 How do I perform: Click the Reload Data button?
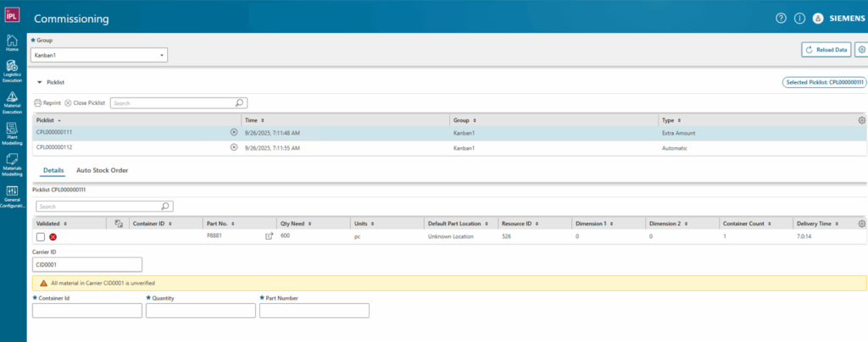point(826,50)
